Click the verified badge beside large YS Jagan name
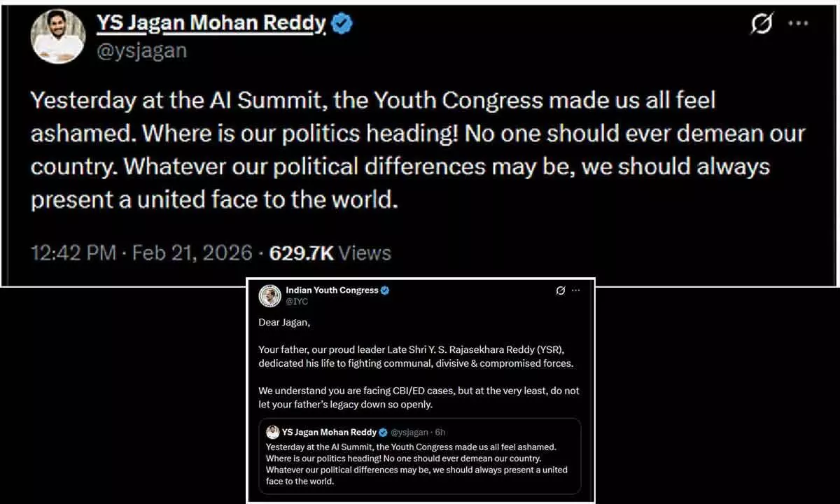Image resolution: width=840 pixels, height=504 pixels. 342,24
